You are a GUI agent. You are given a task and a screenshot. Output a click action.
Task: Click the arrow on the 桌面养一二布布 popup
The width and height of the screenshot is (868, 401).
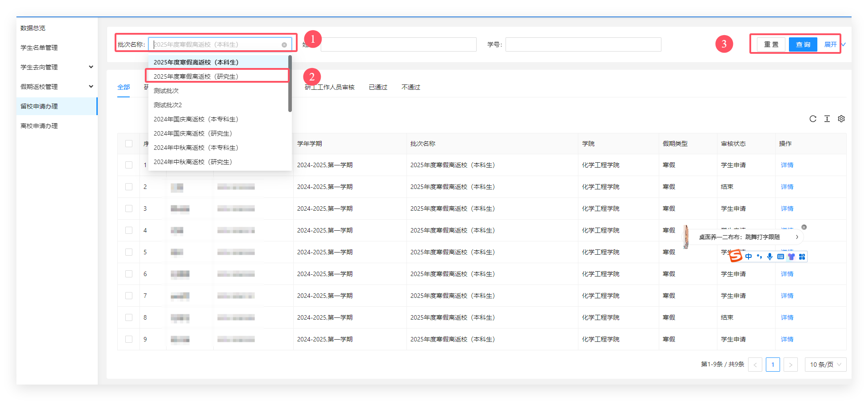tap(797, 237)
